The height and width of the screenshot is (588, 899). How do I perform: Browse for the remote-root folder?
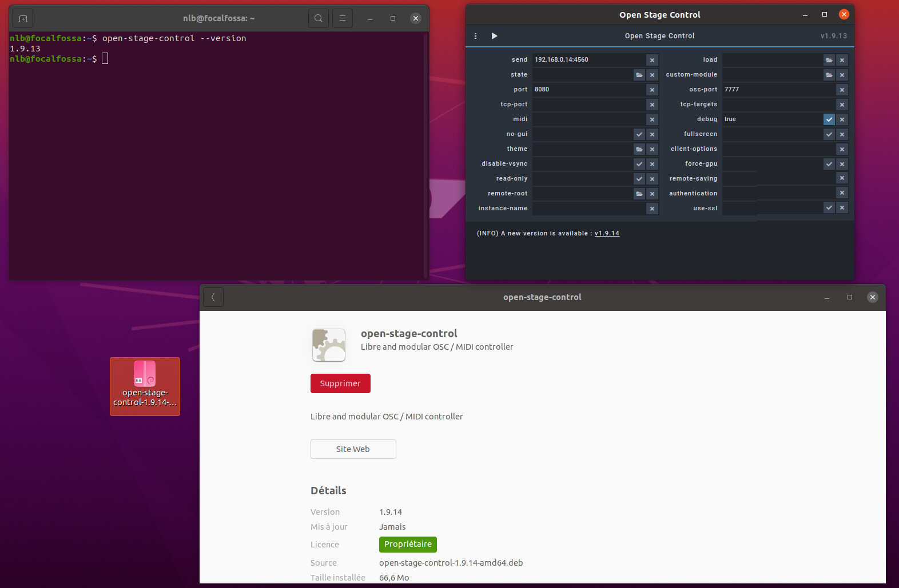pyautogui.click(x=639, y=194)
